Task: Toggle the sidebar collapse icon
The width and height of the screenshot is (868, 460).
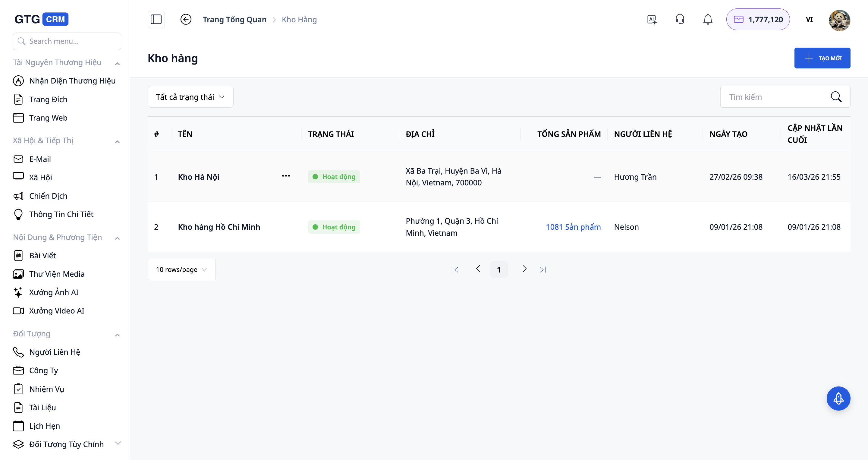Action: [156, 20]
